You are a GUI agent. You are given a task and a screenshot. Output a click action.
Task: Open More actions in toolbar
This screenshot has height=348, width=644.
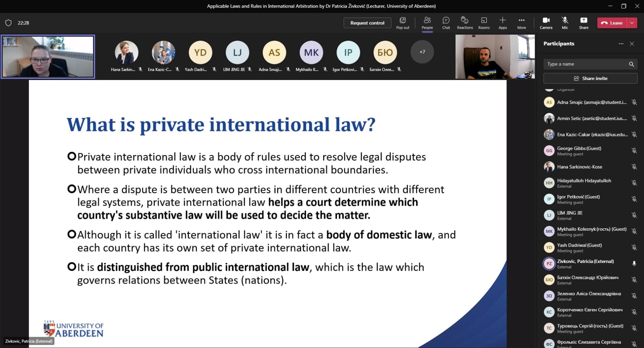[521, 23]
